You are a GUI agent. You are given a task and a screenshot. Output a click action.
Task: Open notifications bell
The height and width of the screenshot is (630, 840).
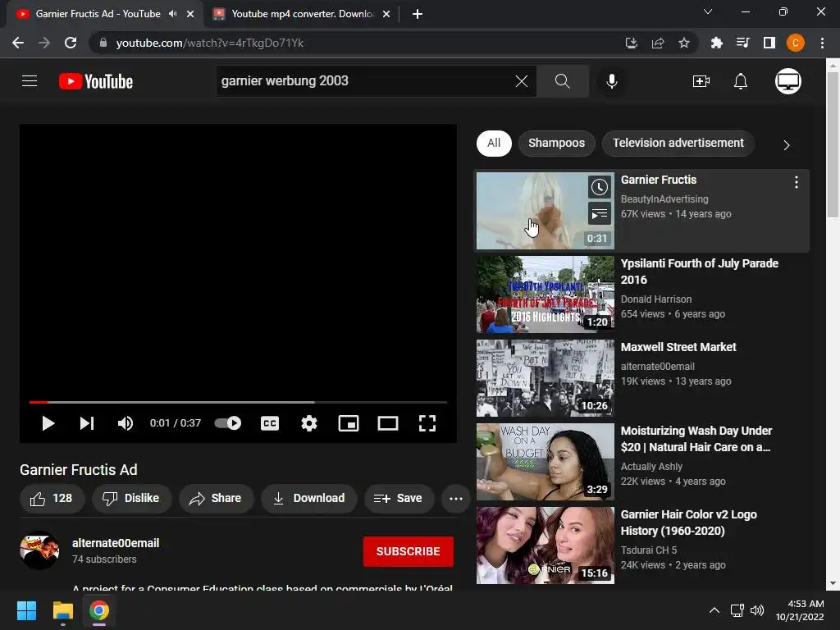tap(741, 81)
